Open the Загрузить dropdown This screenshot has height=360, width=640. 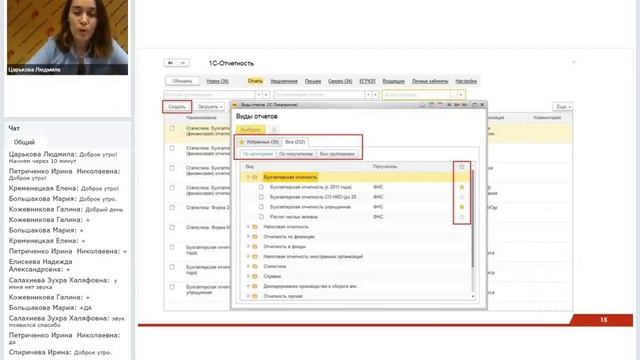click(x=210, y=107)
